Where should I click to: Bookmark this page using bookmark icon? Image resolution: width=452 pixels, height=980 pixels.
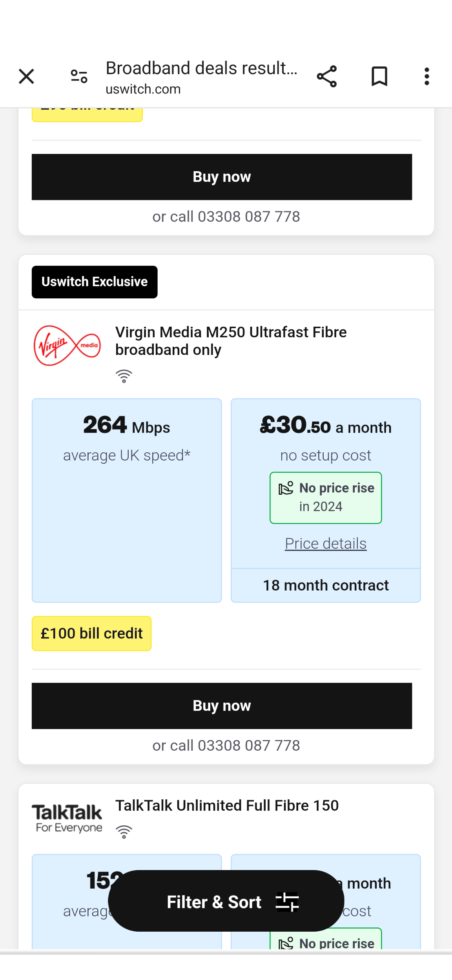coord(379,77)
